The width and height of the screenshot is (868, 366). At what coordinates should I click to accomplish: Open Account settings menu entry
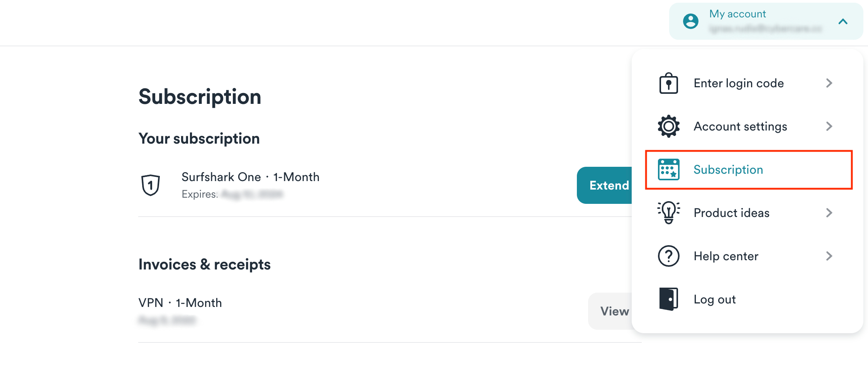coord(740,127)
